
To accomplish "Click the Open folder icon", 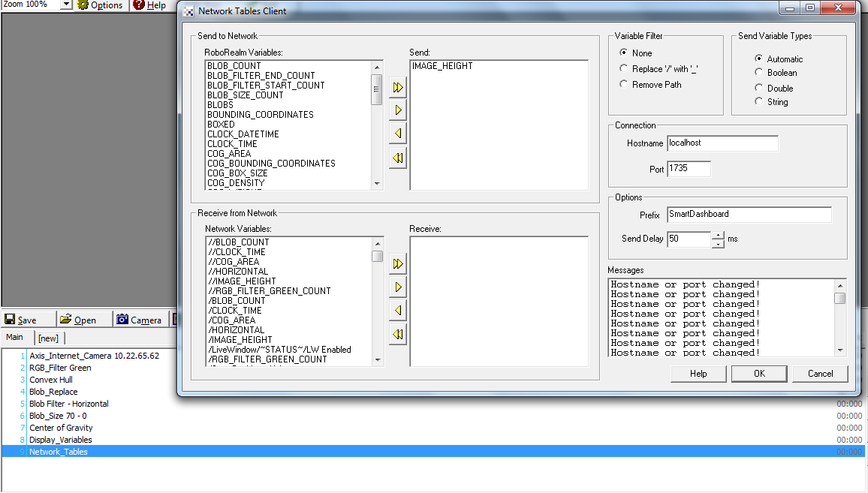I will (66, 319).
